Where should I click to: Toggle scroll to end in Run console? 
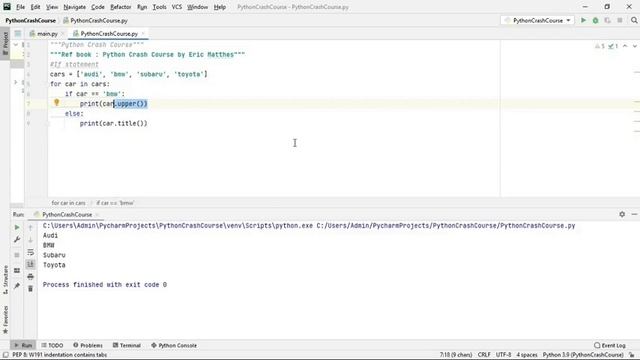pos(31,264)
